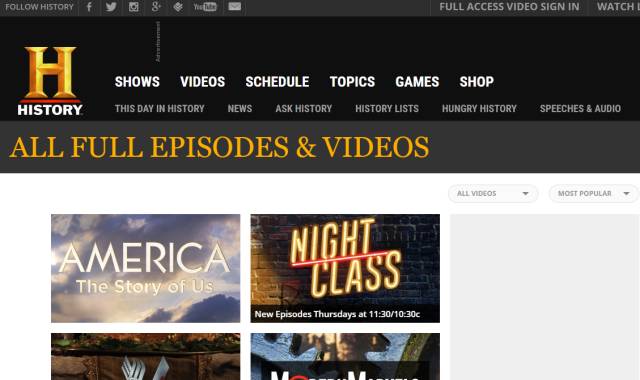Open America The Story of Us thumbnail
640x380 pixels.
[146, 268]
